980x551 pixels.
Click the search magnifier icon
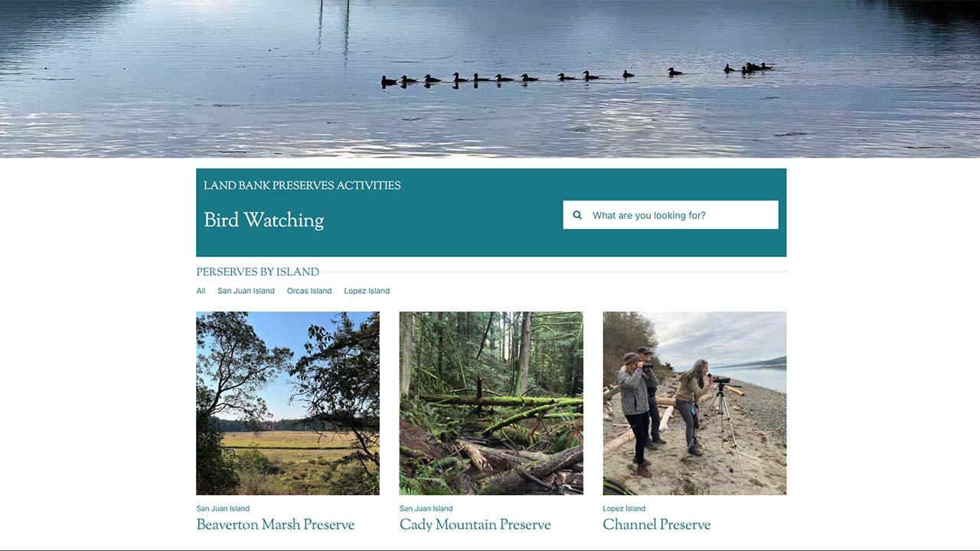click(577, 215)
